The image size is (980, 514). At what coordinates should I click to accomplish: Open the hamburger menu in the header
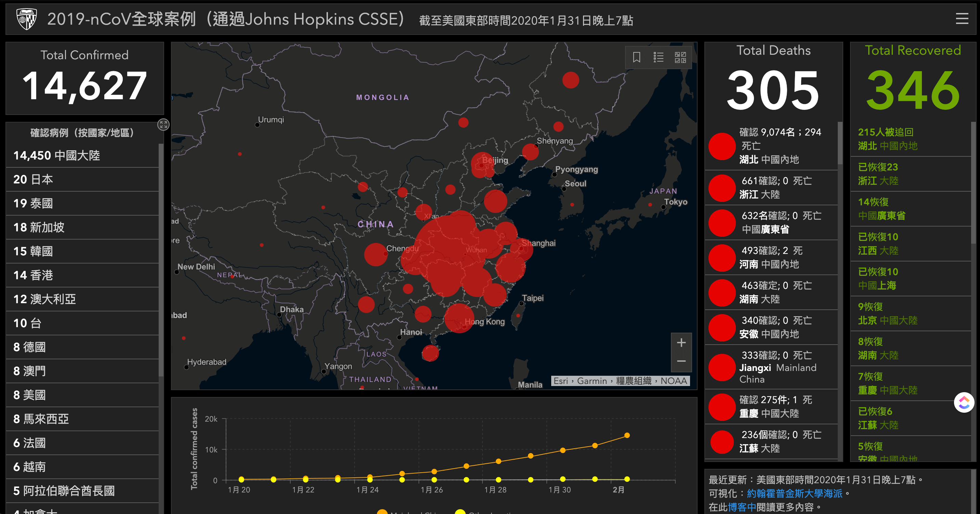tap(962, 19)
